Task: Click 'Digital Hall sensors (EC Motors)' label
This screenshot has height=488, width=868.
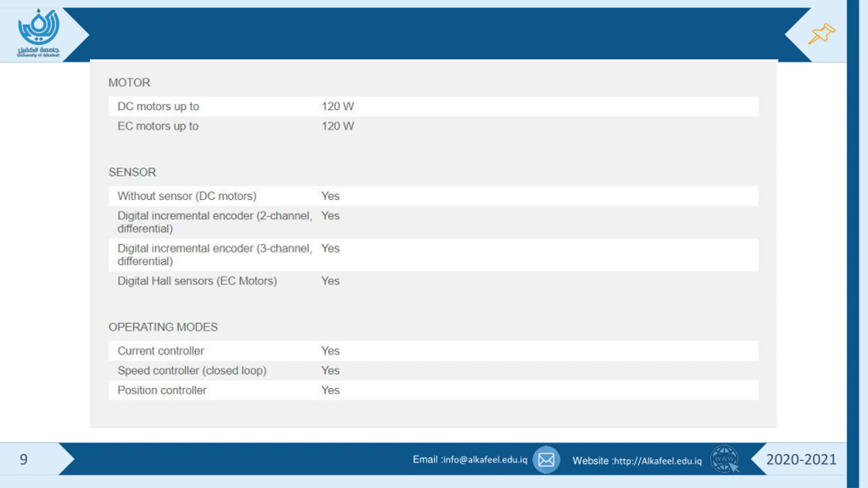Action: click(x=197, y=281)
